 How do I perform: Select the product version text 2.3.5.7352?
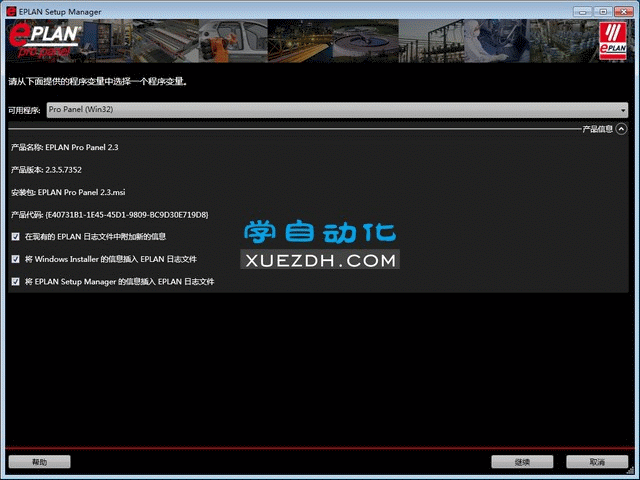(x=63, y=170)
